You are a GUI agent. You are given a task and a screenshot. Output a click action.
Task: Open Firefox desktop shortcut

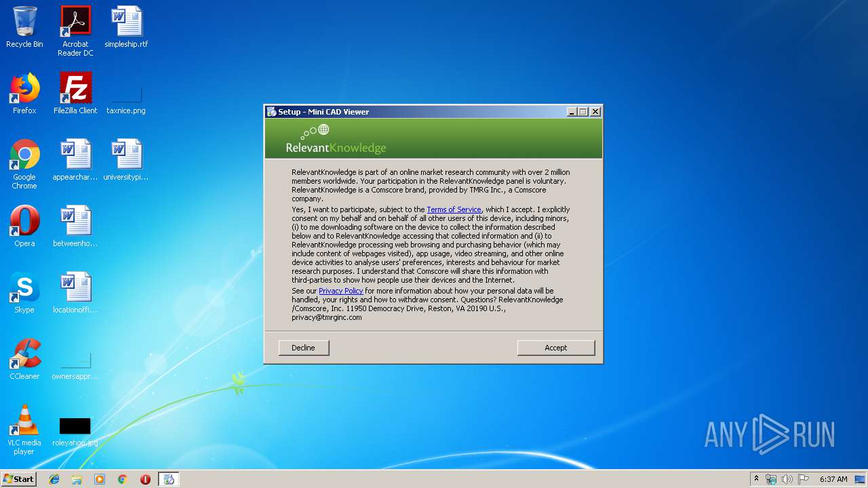click(24, 94)
